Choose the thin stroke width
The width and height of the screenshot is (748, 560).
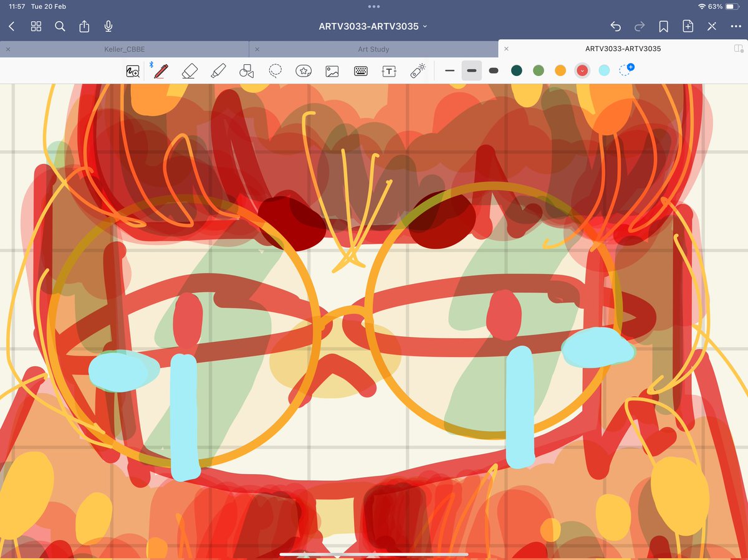tap(449, 71)
